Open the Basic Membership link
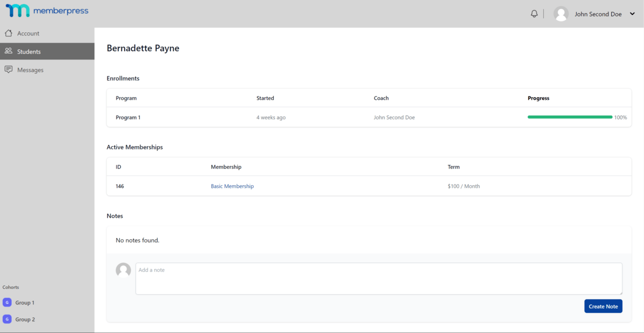Viewport: 644px width, 333px height. click(x=232, y=186)
